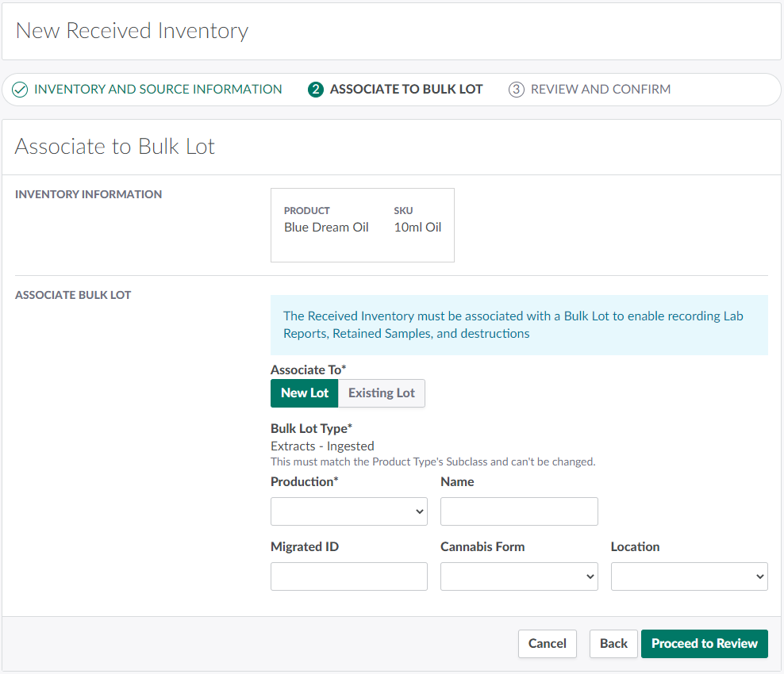Open the Production dropdown
The height and width of the screenshot is (674, 784).
349,511
